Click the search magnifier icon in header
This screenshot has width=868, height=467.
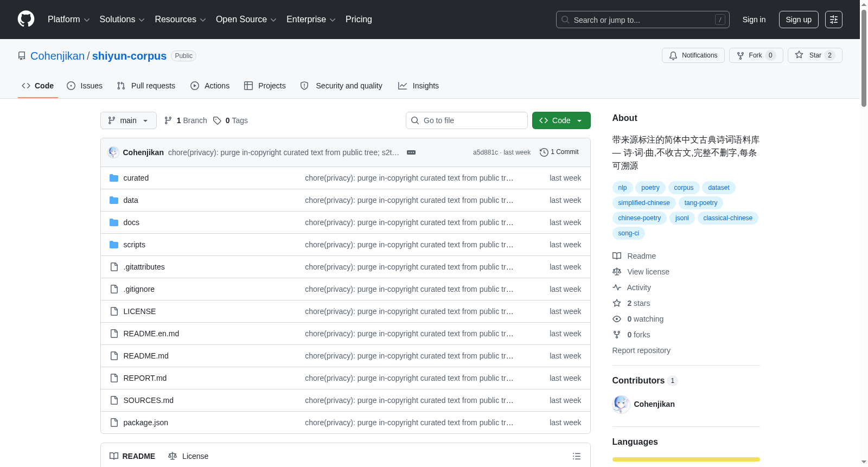tap(565, 20)
